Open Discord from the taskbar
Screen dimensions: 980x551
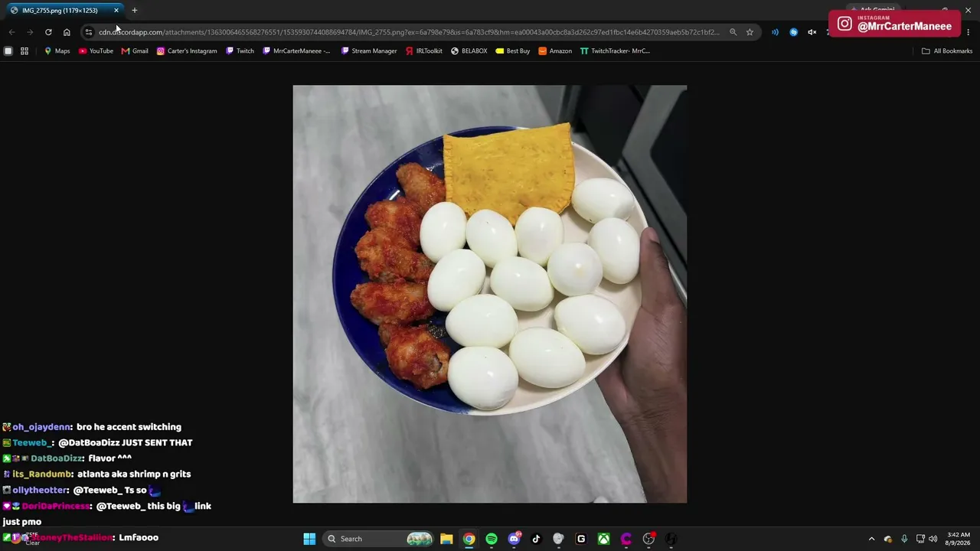tap(514, 539)
